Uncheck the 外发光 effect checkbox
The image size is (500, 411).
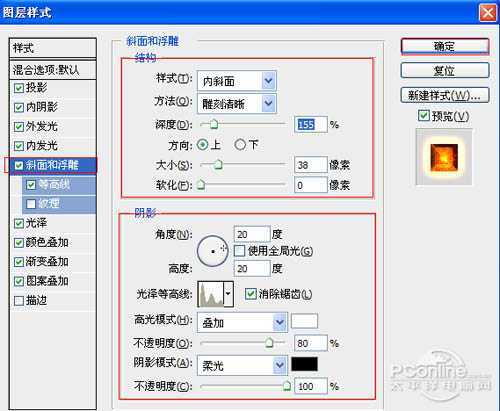pyautogui.click(x=19, y=127)
